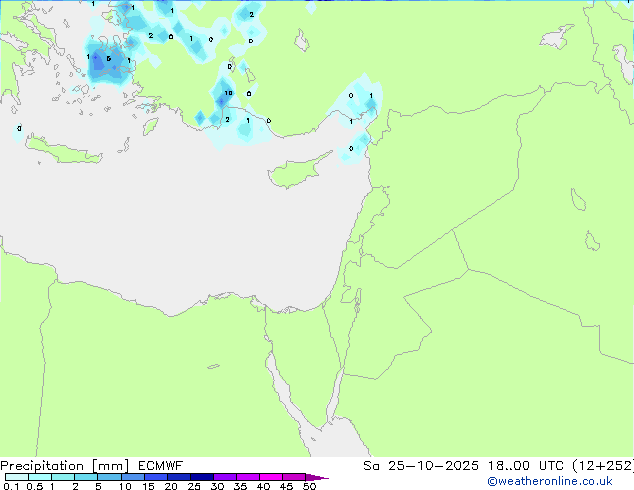634x490 pixels.
Task: Click the 30–35 mm purple legend swatch
Action: [x=224, y=477]
